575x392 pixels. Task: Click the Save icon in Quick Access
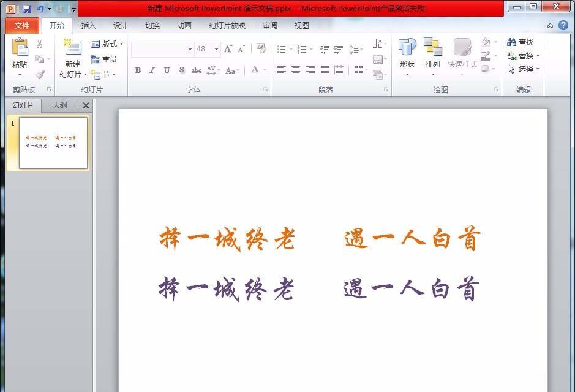pyautogui.click(x=27, y=9)
